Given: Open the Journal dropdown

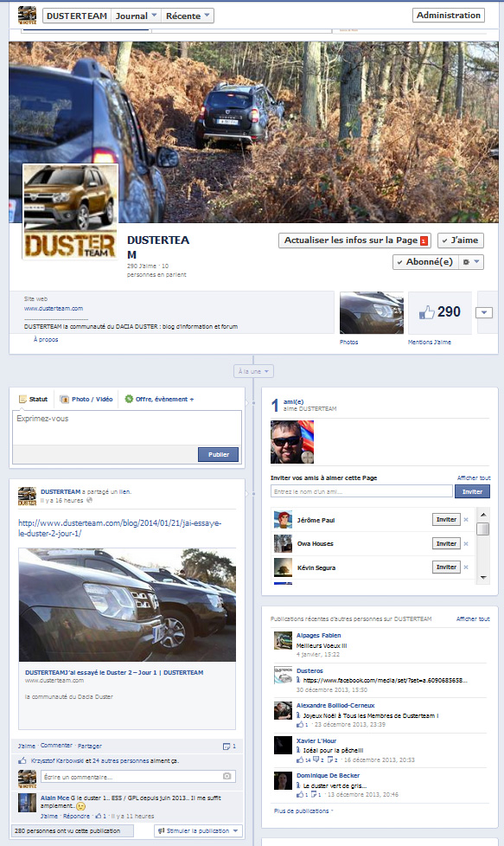Looking at the screenshot, I should click(x=136, y=16).
